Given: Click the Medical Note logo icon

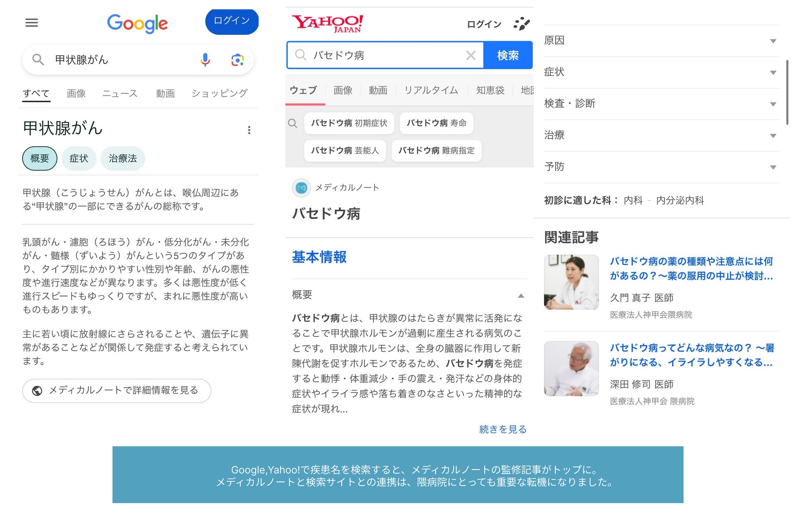Looking at the screenshot, I should tap(301, 188).
